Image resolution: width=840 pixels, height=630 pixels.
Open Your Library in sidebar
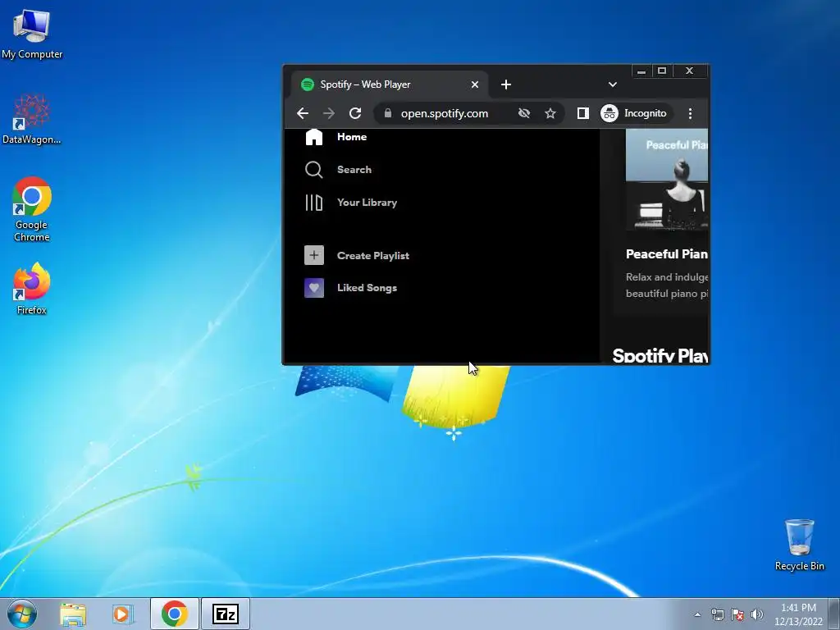pos(367,203)
